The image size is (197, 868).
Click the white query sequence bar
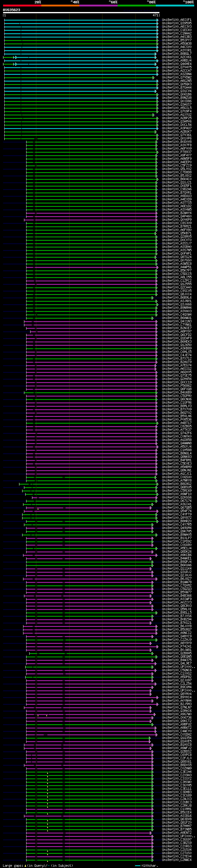[81, 13]
